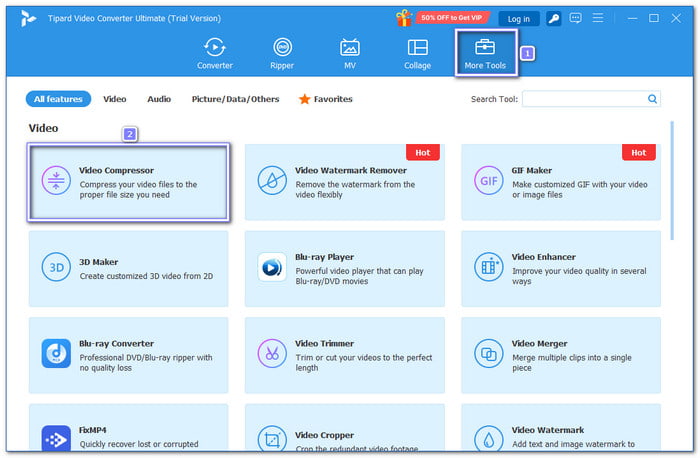Open the Video Merger tool

click(x=560, y=355)
